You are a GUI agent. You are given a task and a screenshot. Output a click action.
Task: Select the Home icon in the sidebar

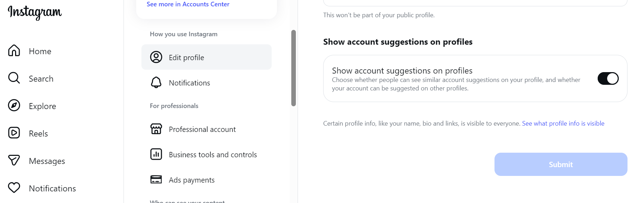pyautogui.click(x=14, y=51)
